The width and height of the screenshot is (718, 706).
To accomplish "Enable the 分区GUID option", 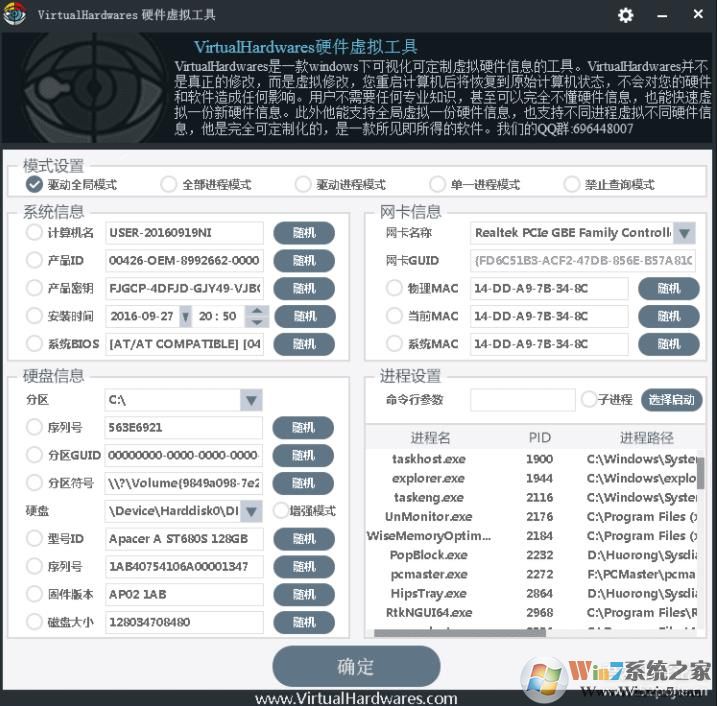I will (34, 455).
